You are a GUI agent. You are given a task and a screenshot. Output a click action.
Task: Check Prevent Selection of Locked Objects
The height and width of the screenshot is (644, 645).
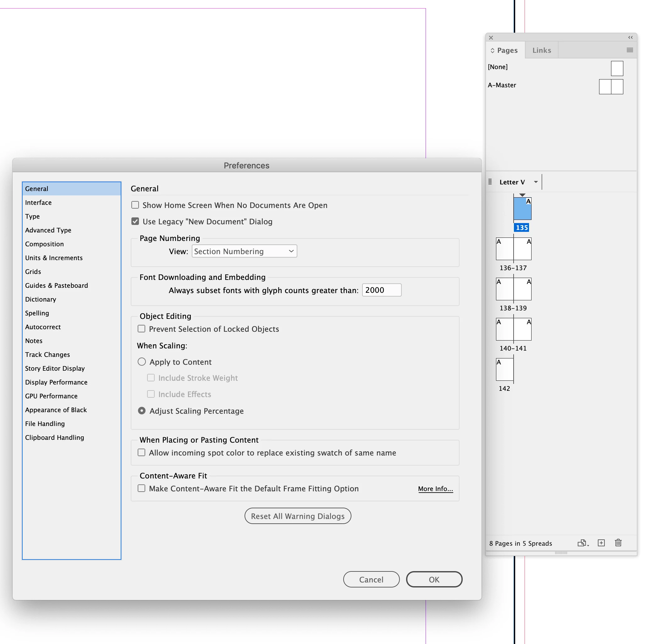(141, 329)
